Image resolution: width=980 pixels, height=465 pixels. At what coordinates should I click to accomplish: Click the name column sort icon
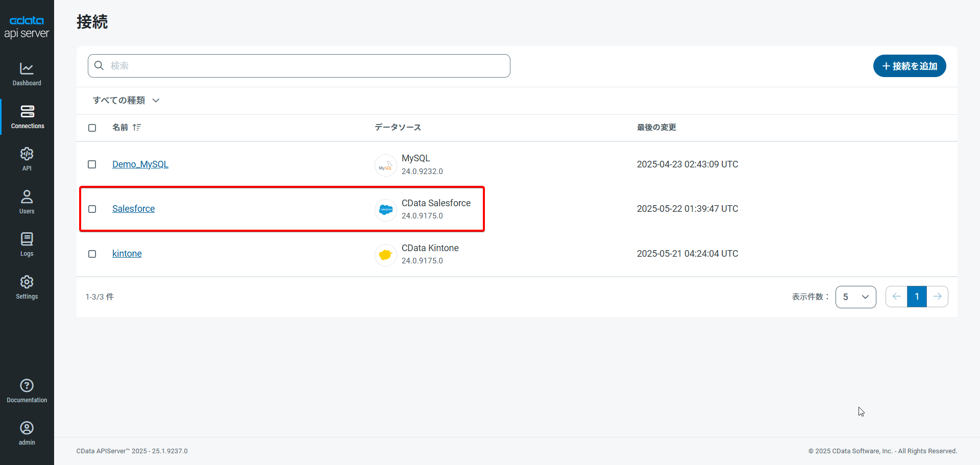tap(137, 127)
